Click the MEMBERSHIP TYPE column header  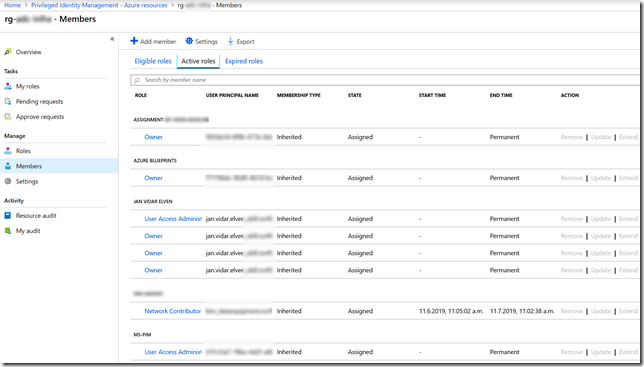pyautogui.click(x=299, y=95)
